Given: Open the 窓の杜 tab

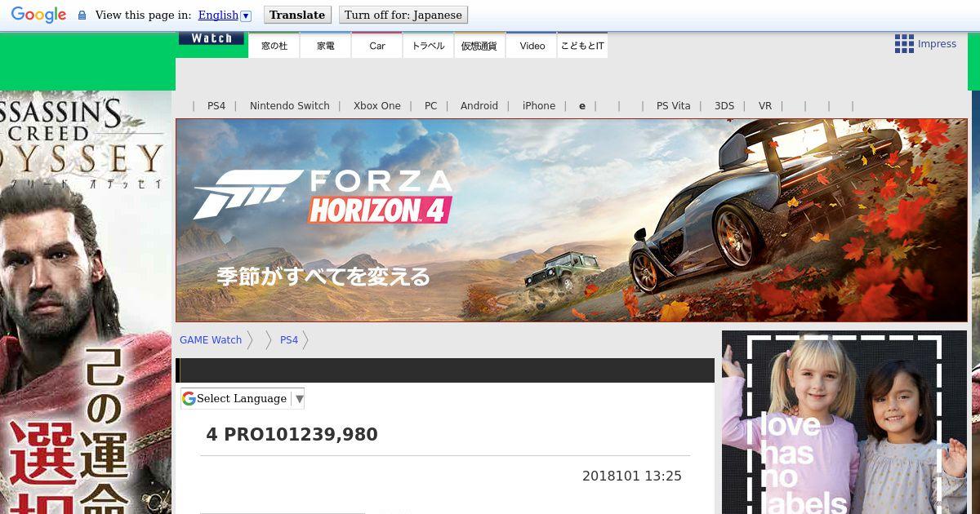Looking at the screenshot, I should pyautogui.click(x=274, y=46).
